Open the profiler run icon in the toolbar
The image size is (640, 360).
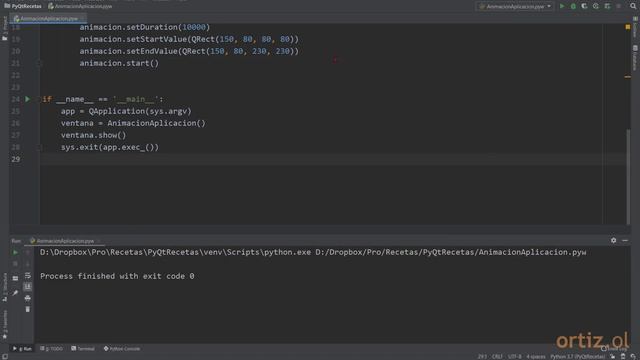tap(596, 6)
